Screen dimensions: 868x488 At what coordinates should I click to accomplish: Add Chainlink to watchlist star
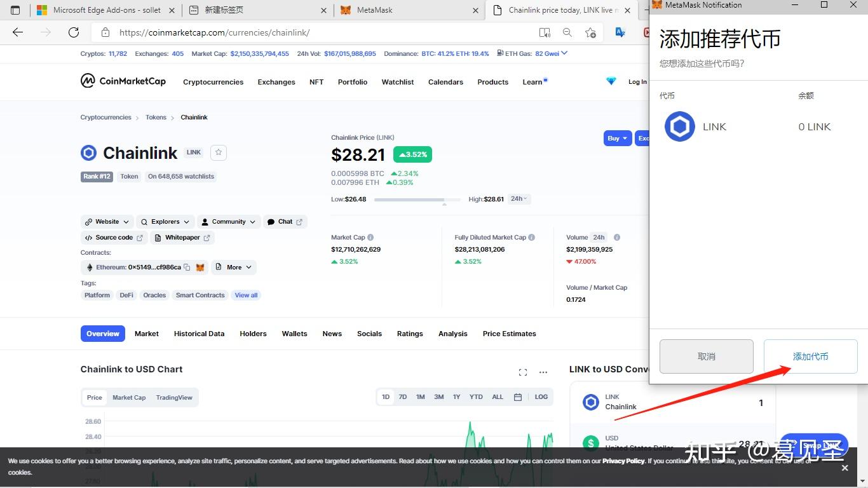[219, 152]
